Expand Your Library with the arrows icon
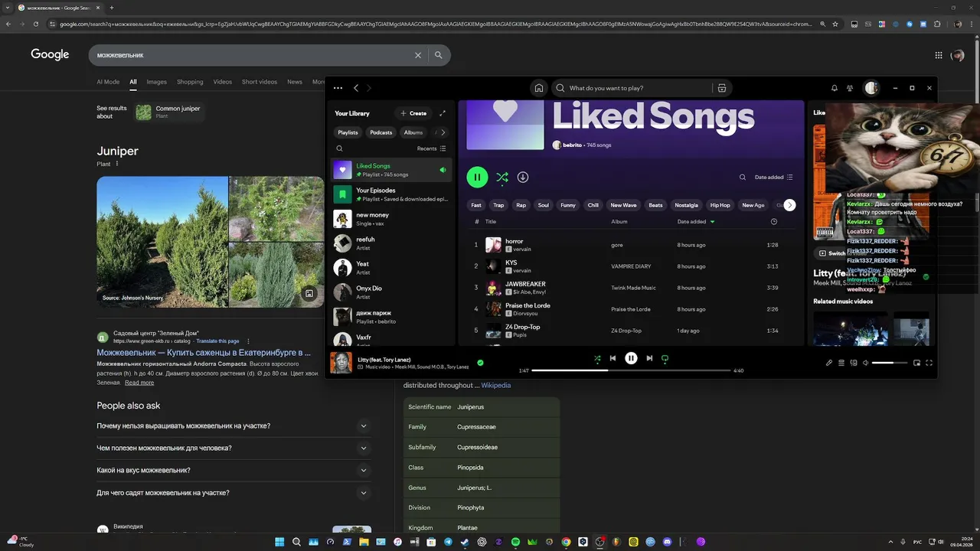 443,113
